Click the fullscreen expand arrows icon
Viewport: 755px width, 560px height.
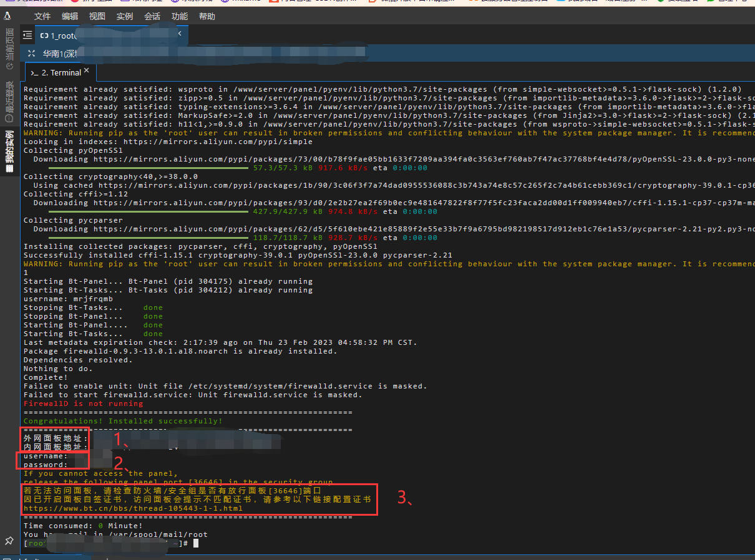(x=32, y=54)
